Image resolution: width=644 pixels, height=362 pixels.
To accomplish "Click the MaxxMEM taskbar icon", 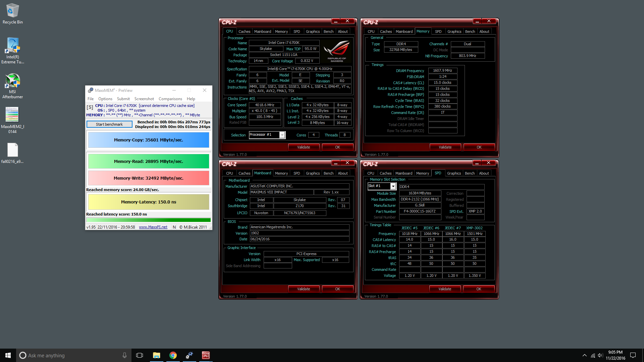I will point(189,355).
